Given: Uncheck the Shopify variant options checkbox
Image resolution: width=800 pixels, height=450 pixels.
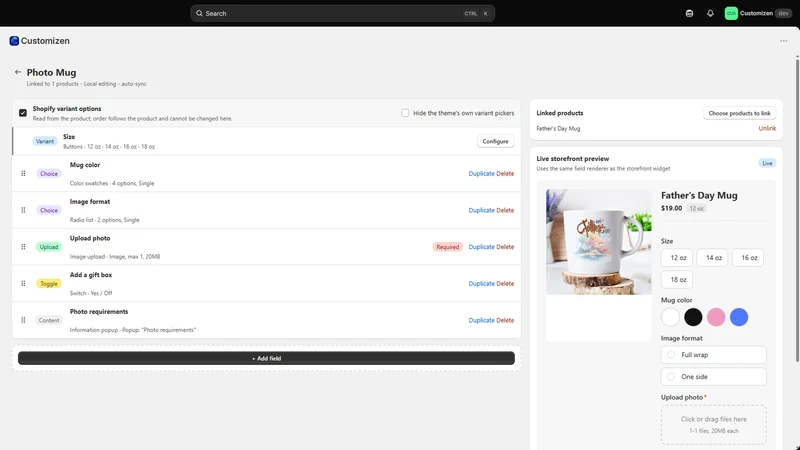Looking at the screenshot, I should point(23,113).
